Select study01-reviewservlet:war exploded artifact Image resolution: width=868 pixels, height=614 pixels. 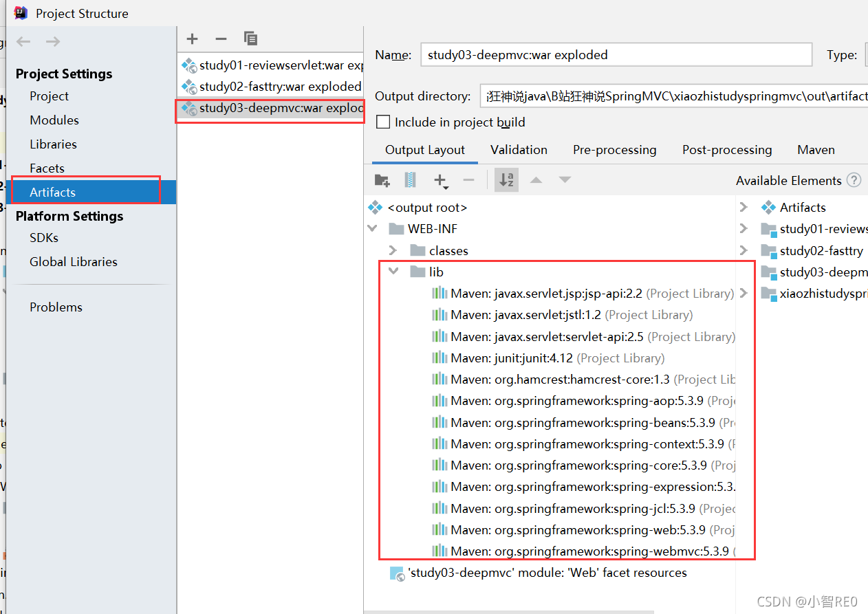pyautogui.click(x=270, y=65)
